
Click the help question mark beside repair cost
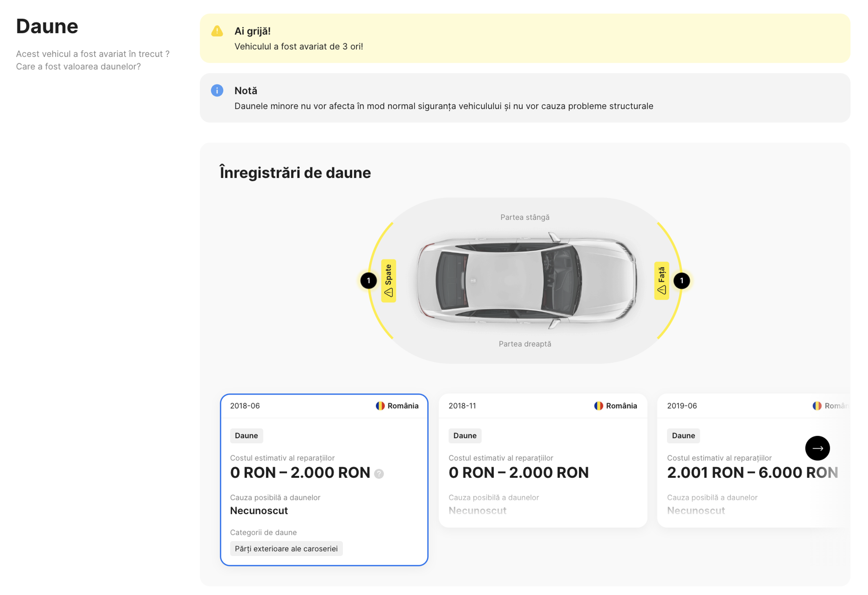[x=379, y=474]
